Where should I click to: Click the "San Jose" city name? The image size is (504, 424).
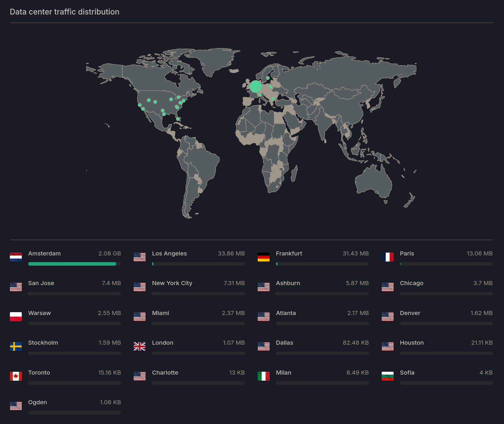[41, 283]
